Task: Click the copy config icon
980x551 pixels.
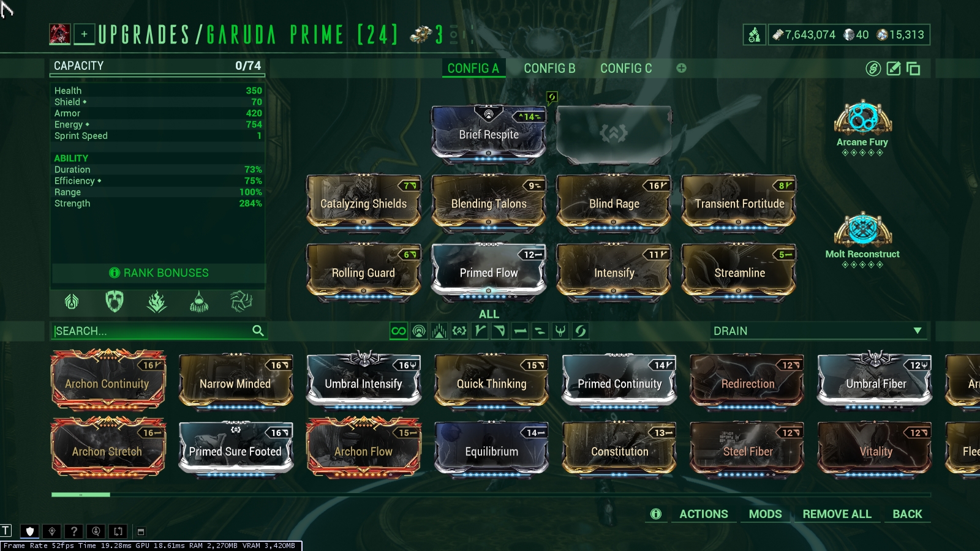Action: 913,69
